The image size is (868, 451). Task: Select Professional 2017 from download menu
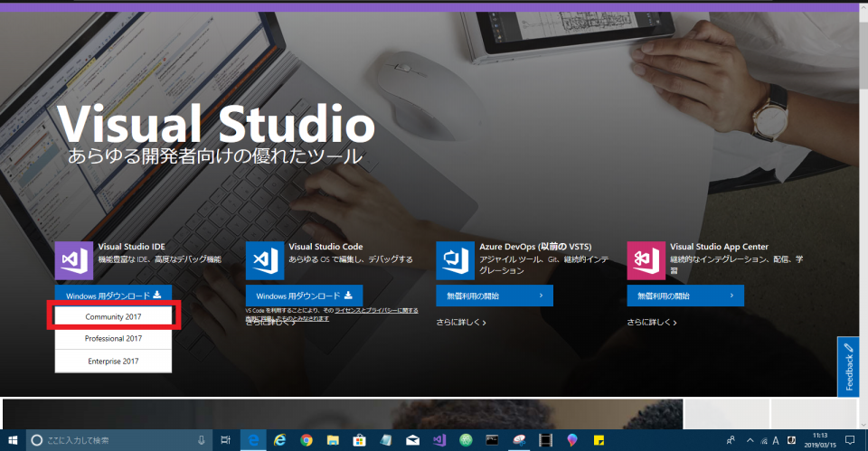coord(113,338)
